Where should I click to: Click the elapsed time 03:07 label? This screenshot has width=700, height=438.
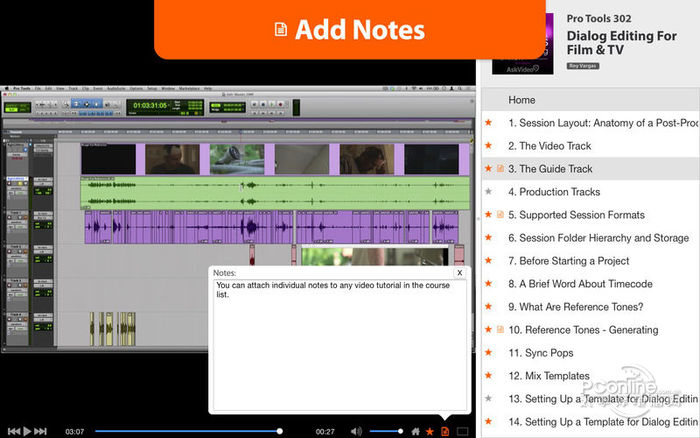tap(75, 432)
